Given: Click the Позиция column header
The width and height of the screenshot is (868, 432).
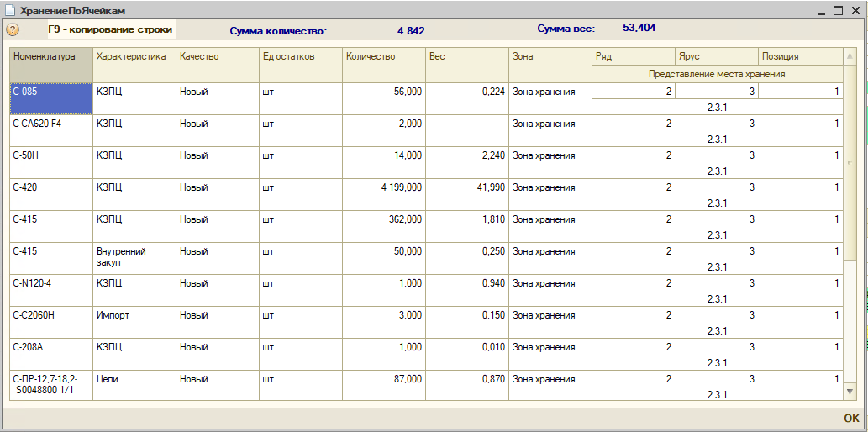Looking at the screenshot, I should (801, 56).
